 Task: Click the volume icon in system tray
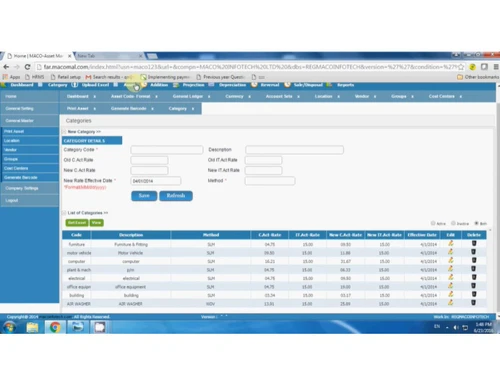pos(456,327)
